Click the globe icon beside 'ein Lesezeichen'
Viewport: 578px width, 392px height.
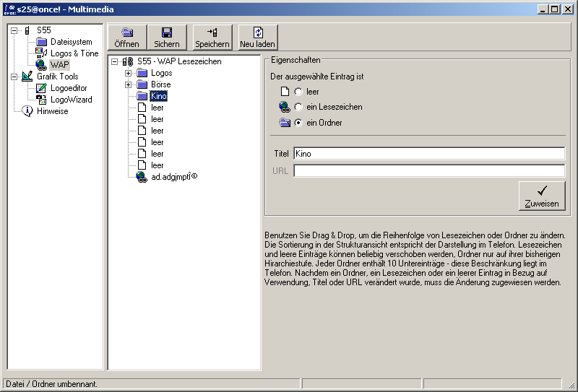[x=285, y=107]
